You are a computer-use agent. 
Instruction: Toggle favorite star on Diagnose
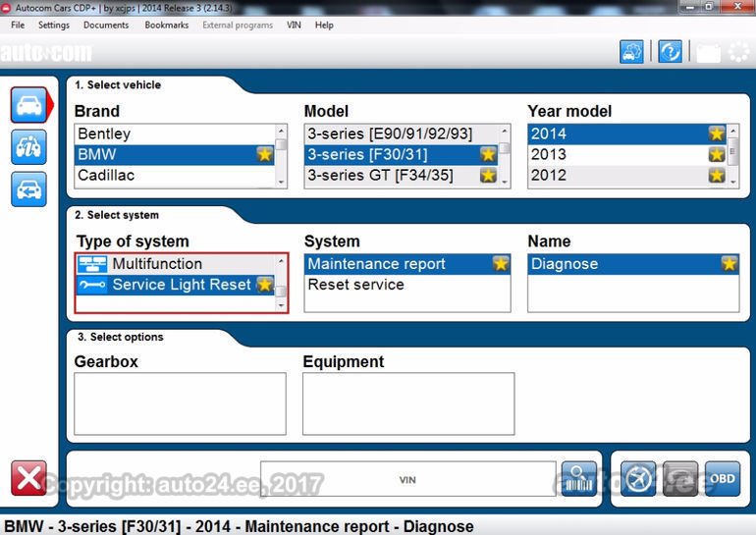pos(729,264)
